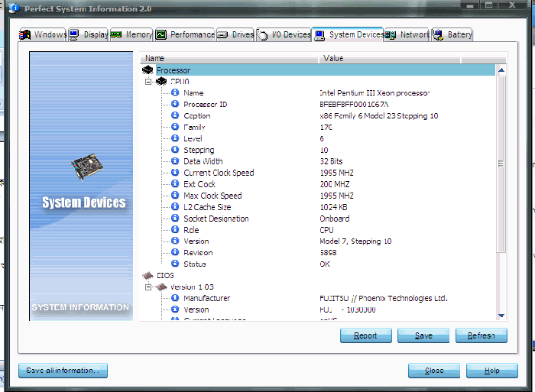Click info icon beside Socket Designation
The image size is (535, 392).
coord(175,218)
